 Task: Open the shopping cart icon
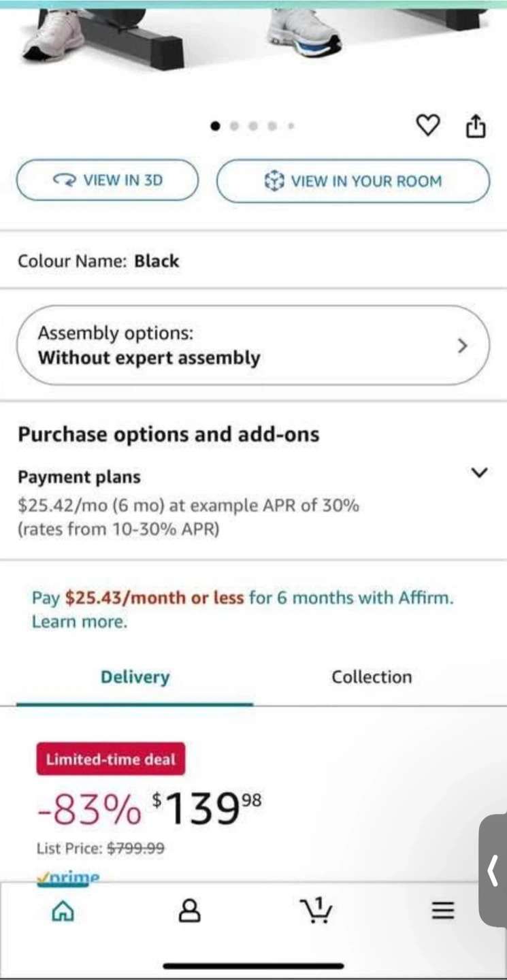316,911
